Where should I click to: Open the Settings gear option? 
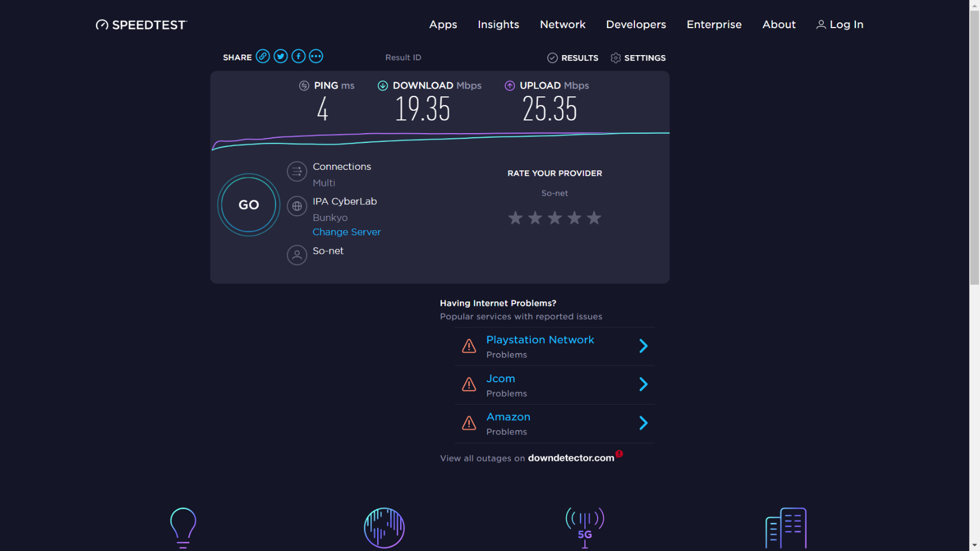pos(638,58)
